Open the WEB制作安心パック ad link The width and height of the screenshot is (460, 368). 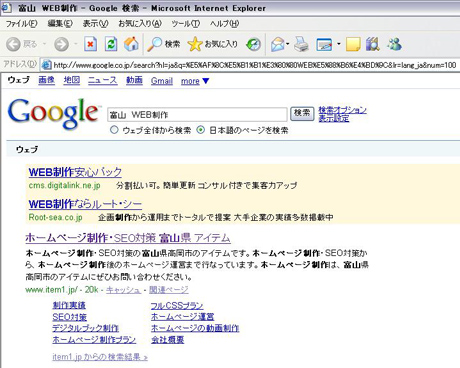click(x=75, y=172)
